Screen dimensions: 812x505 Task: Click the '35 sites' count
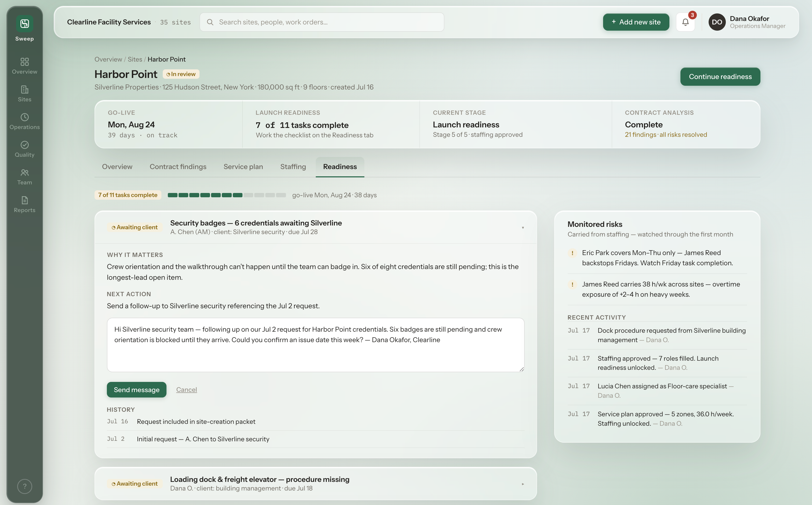tap(176, 22)
